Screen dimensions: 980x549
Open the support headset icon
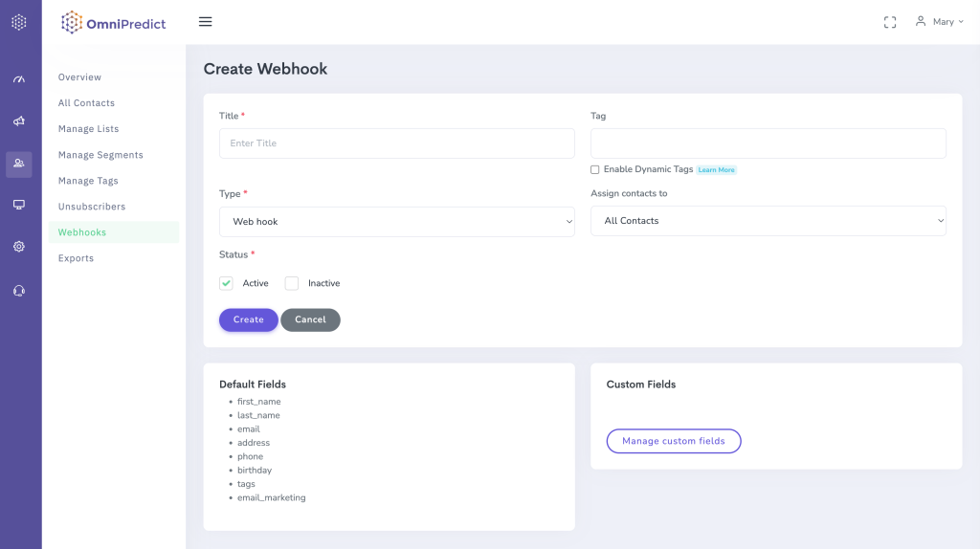(x=19, y=291)
